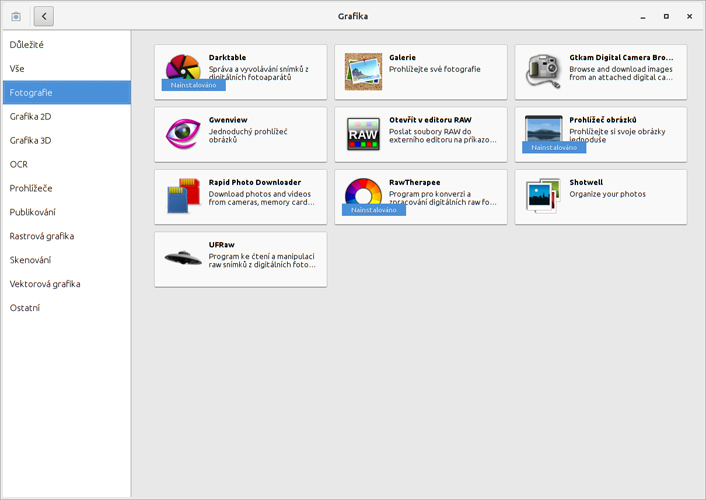This screenshot has width=706, height=500.
Task: Close the Grafika window
Action: 689,17
